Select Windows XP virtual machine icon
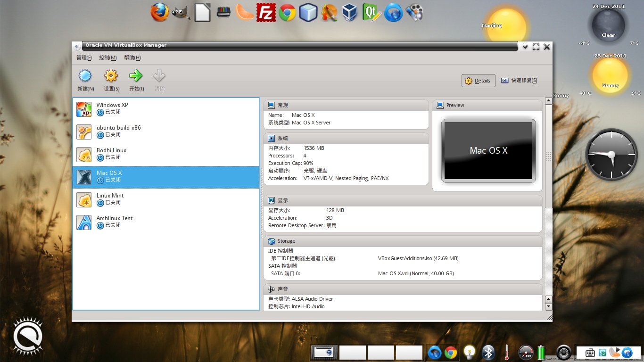The image size is (644, 362). pos(84,109)
